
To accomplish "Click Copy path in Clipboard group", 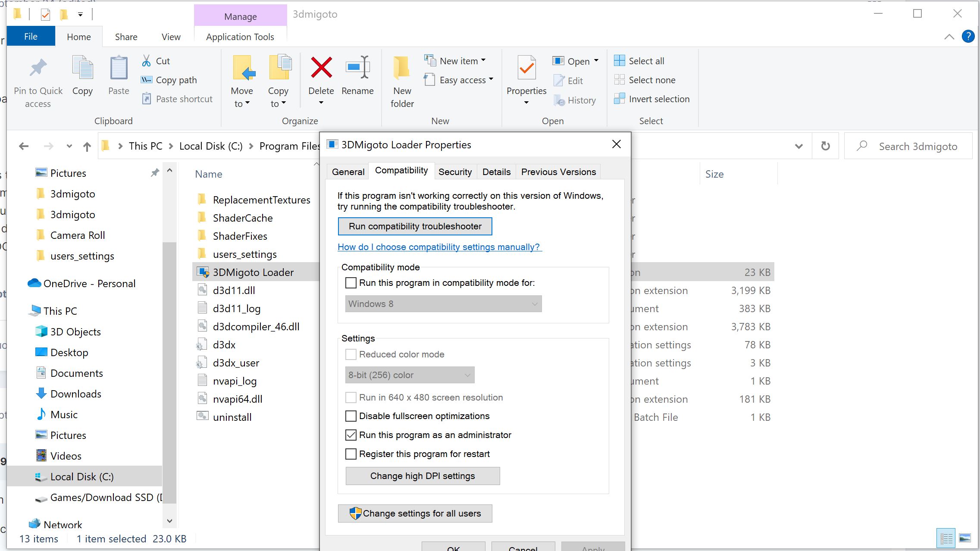I will click(x=169, y=80).
